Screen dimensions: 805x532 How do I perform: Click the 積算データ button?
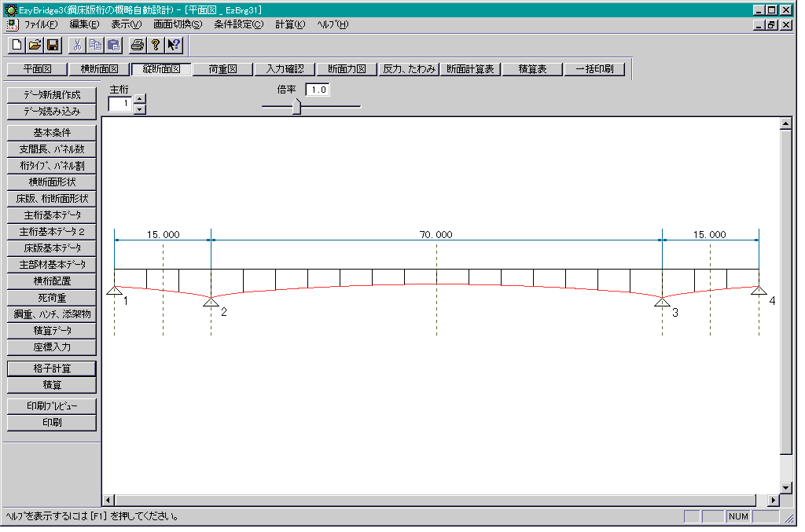[52, 331]
